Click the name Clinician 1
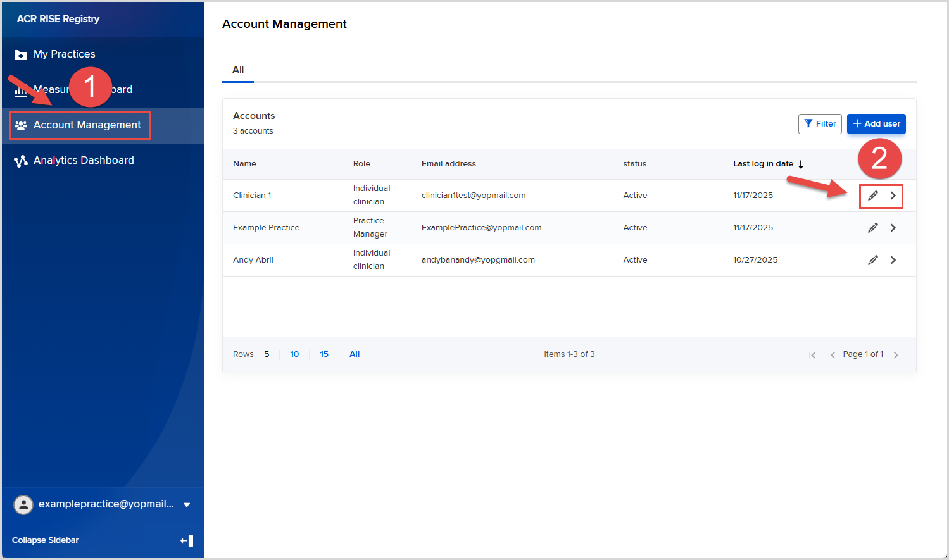The image size is (949, 560). pos(252,196)
